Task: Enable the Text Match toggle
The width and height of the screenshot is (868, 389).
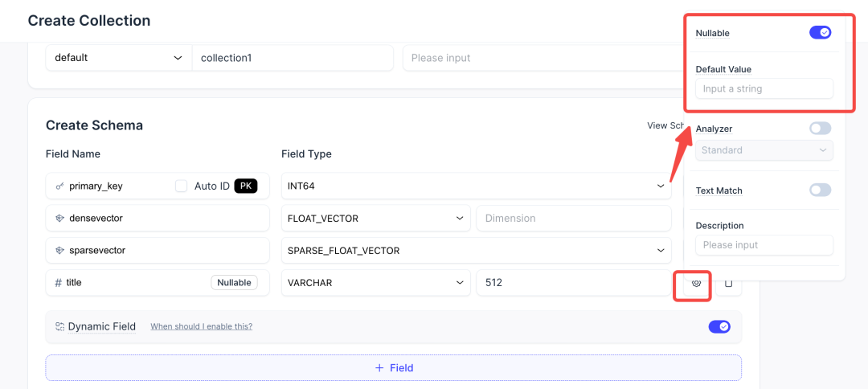Action: click(x=820, y=190)
